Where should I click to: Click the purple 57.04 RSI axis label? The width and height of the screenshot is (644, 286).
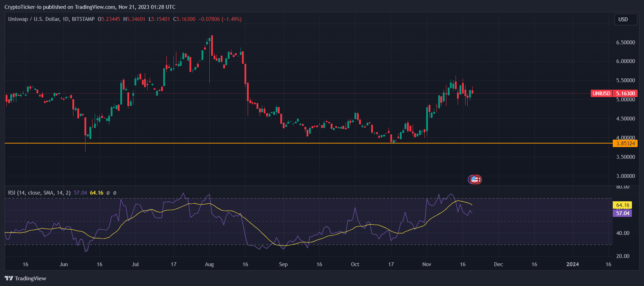click(x=622, y=213)
